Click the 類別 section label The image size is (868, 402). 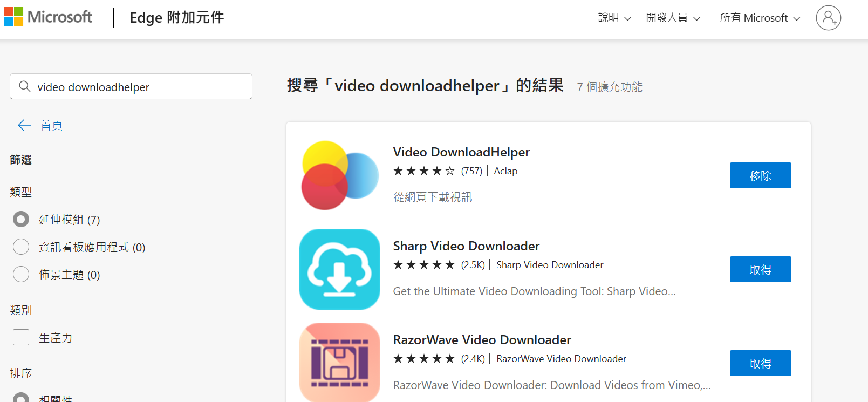pos(21,310)
